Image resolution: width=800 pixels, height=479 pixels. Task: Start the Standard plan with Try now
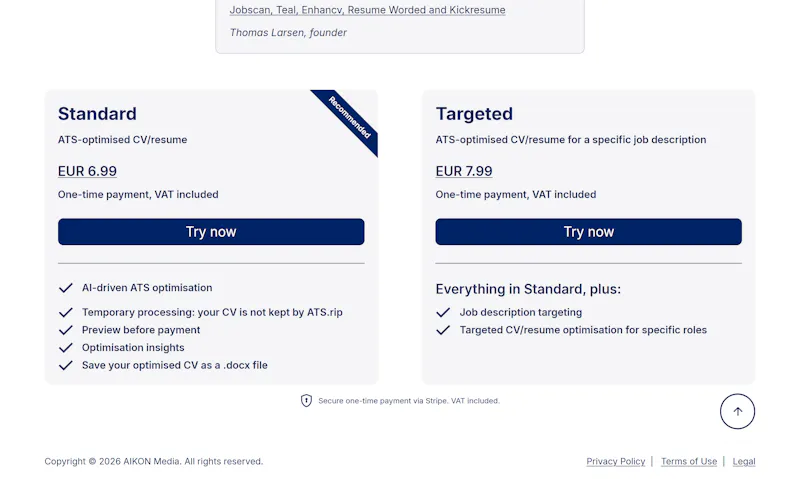coord(211,232)
